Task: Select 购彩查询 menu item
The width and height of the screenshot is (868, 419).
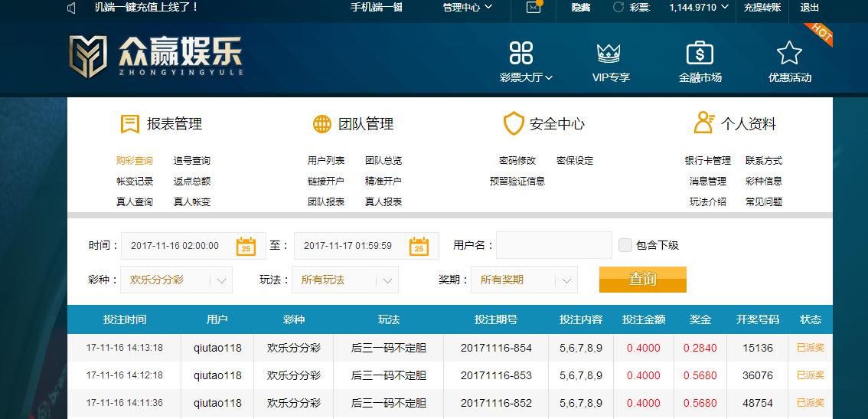Action: click(135, 161)
